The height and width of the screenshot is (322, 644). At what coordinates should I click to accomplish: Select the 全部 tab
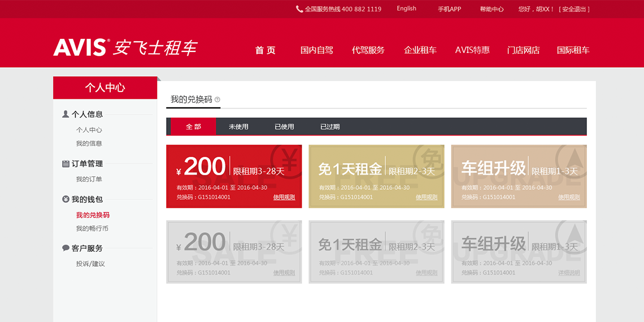click(193, 127)
